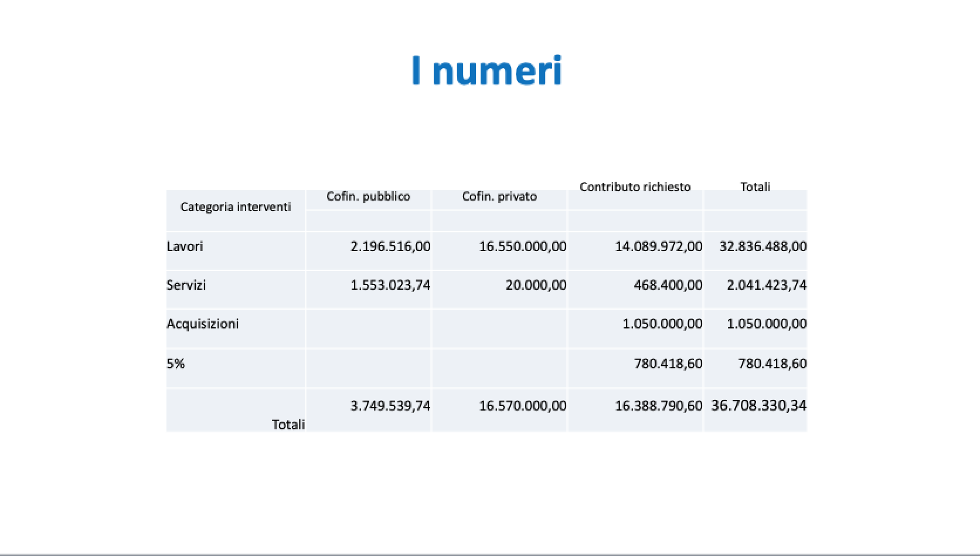980x556 pixels.
Task: Click the total 3.749.539,74
Action: click(x=390, y=406)
